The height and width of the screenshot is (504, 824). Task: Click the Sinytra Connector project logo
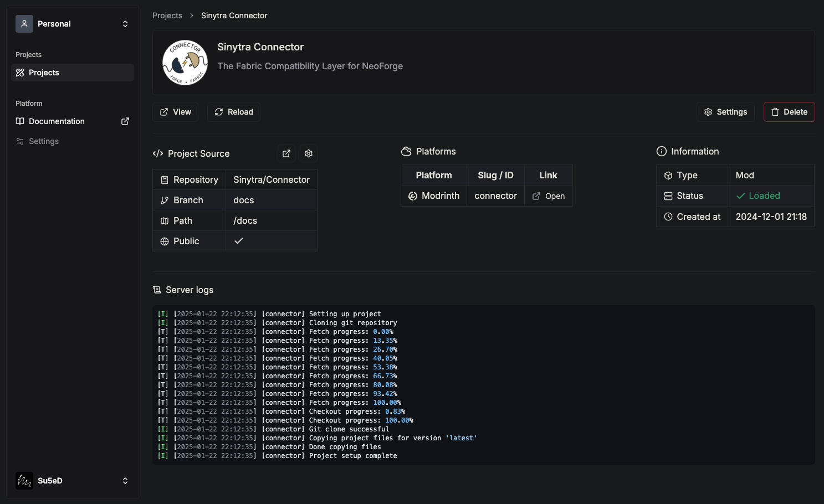tap(185, 62)
